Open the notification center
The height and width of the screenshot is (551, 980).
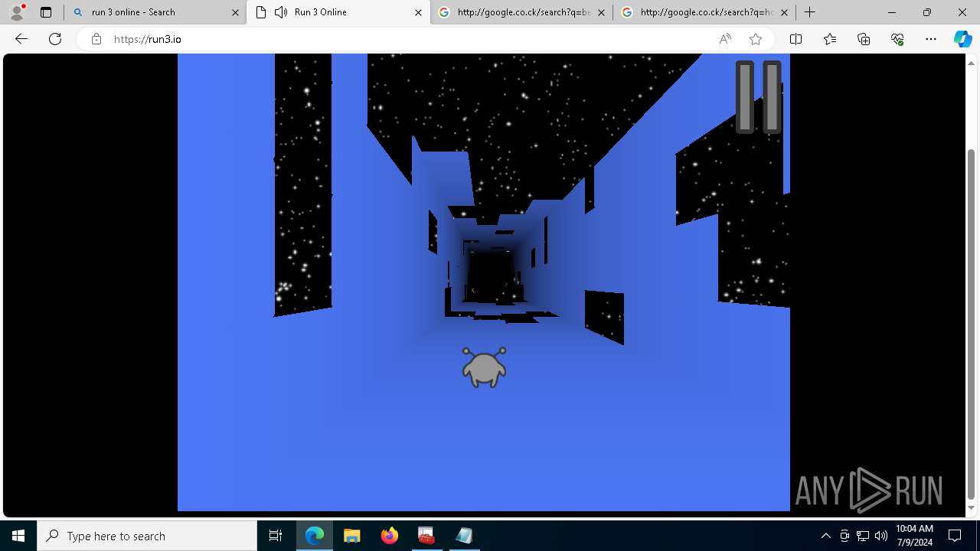(x=955, y=536)
